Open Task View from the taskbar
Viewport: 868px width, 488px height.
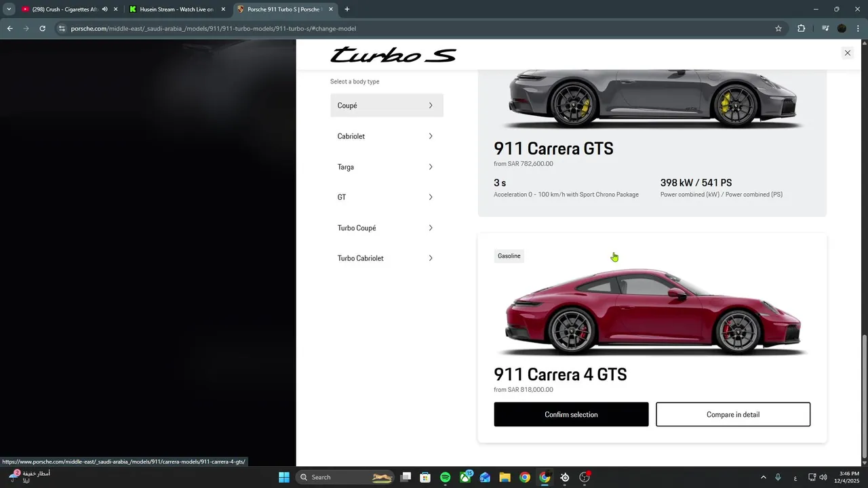(x=406, y=477)
